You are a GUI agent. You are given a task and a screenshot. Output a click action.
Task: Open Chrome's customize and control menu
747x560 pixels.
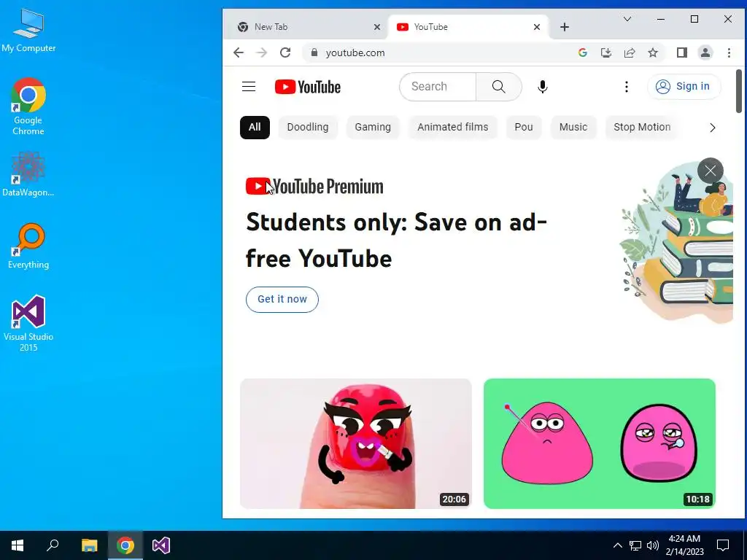coord(729,52)
